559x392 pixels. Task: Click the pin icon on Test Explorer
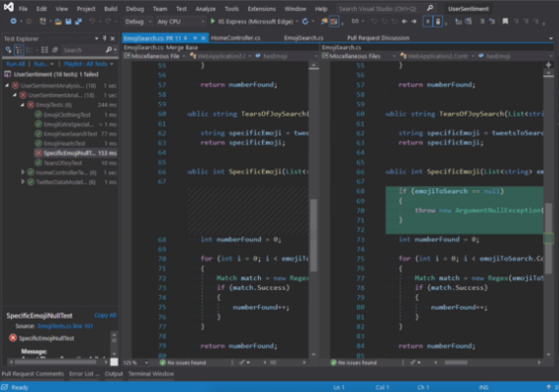point(105,38)
